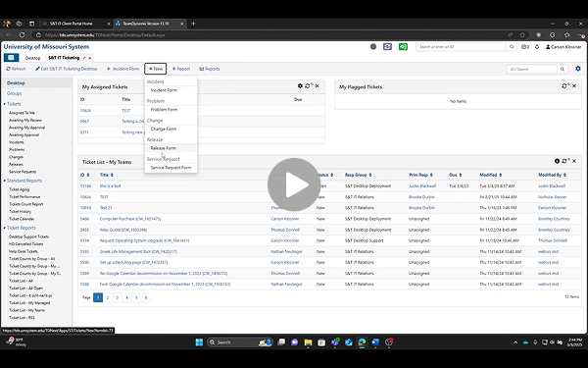The image size is (588, 368).
Task: Open File Explorer from the taskbar
Action: tap(308, 342)
